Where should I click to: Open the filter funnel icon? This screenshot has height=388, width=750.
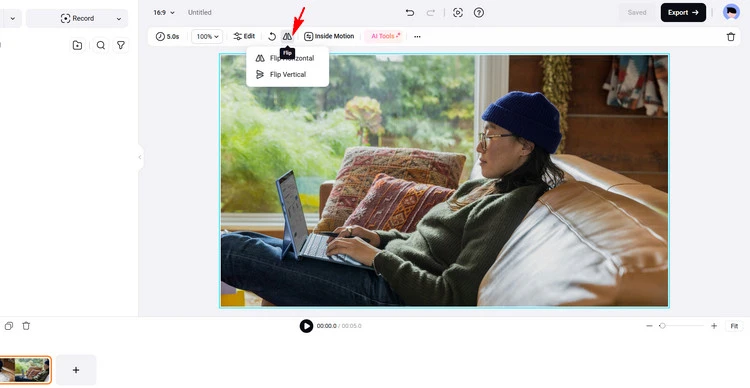pos(121,45)
